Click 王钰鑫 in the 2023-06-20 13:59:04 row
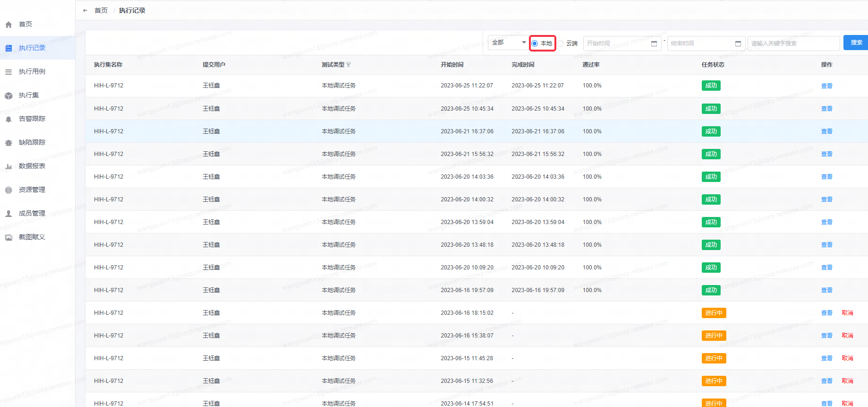The height and width of the screenshot is (407, 868). point(211,222)
